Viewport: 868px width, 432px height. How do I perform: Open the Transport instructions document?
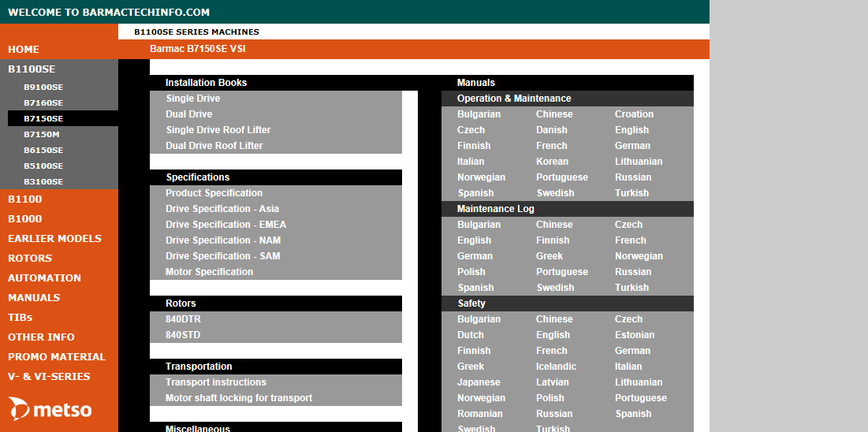click(x=216, y=382)
